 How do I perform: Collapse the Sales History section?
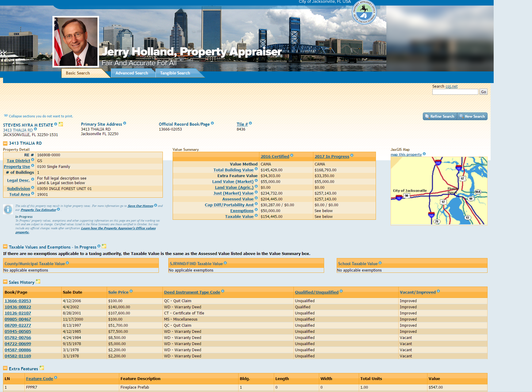coord(5,282)
